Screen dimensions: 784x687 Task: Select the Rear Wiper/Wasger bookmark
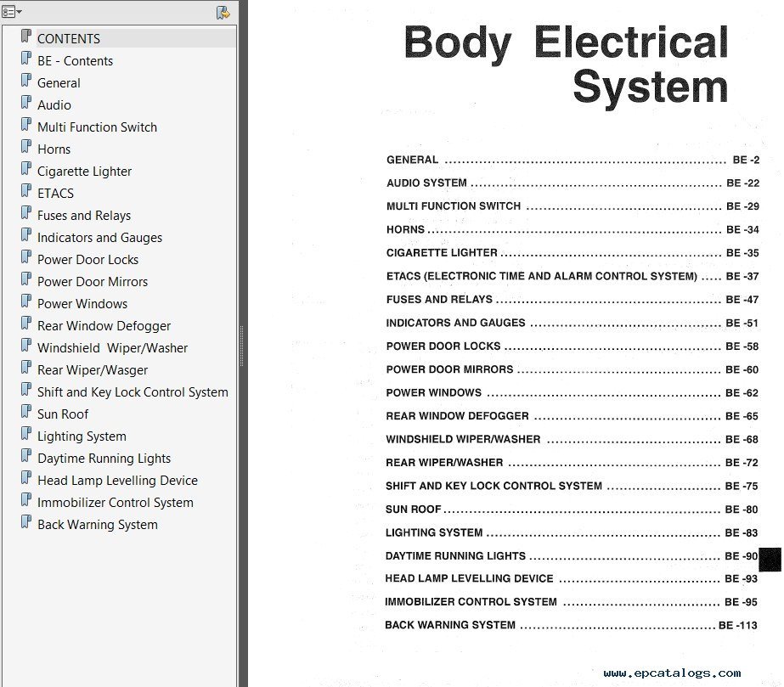point(92,370)
